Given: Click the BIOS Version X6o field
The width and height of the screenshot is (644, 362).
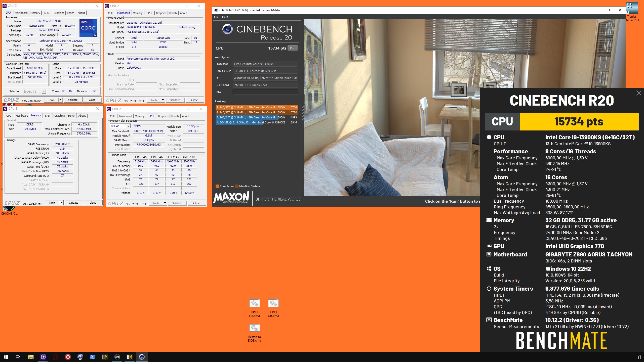Looking at the screenshot, I should [163, 63].
